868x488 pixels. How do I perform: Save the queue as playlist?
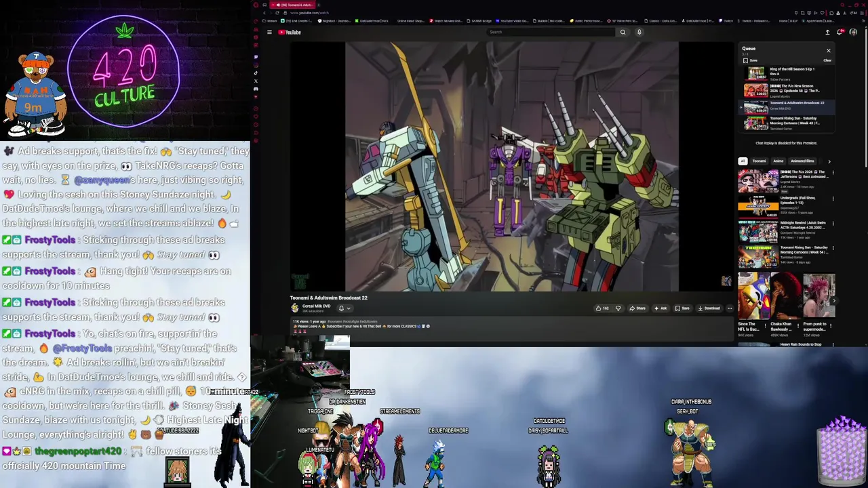coord(750,60)
